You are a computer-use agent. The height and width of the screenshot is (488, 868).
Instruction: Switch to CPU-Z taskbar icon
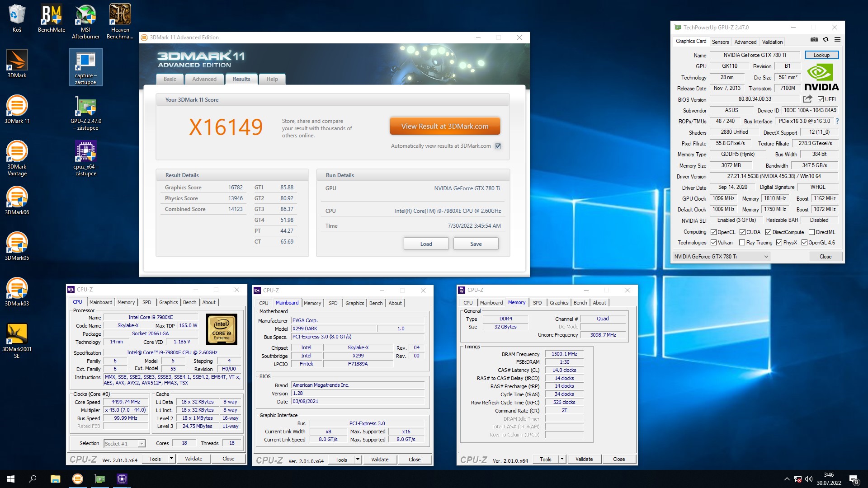tap(122, 479)
